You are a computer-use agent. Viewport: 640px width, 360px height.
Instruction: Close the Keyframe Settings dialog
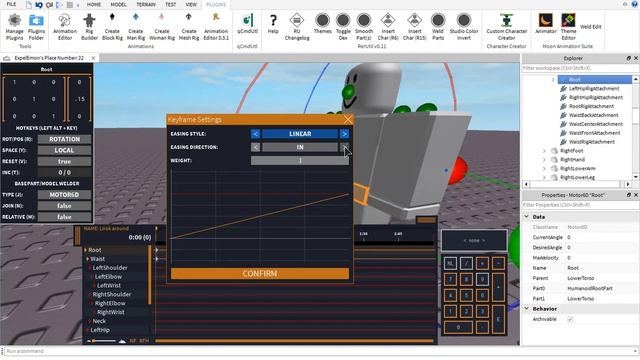click(348, 119)
